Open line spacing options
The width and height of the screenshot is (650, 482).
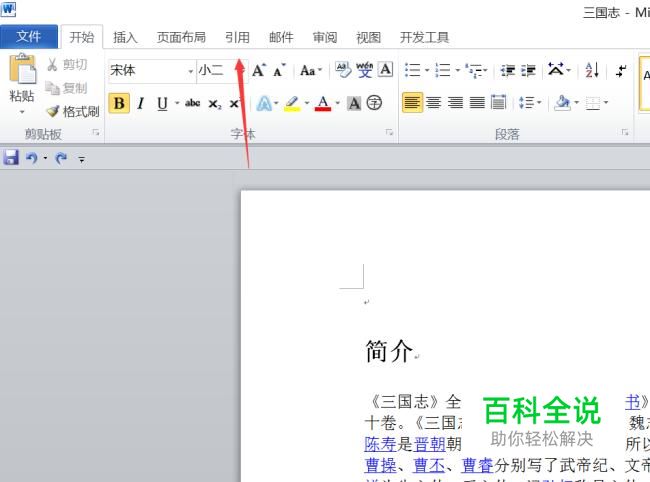(x=529, y=102)
